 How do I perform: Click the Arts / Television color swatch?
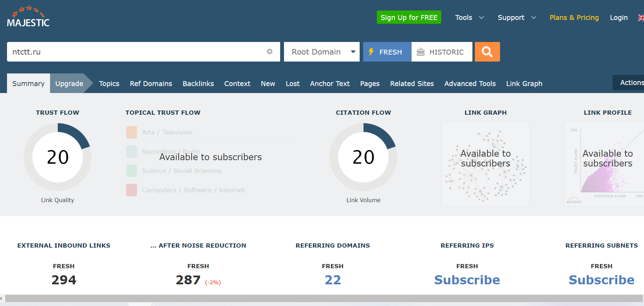click(x=132, y=133)
